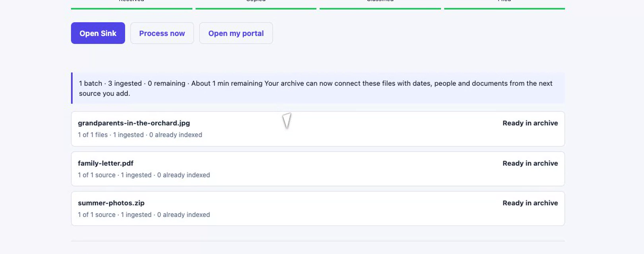Click the summer-photos.zip file name

tap(111, 203)
